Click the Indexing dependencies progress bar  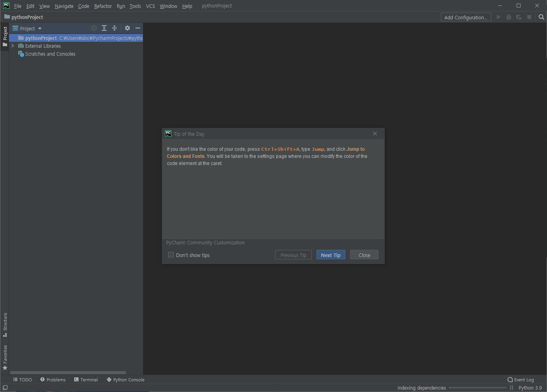click(x=478, y=388)
